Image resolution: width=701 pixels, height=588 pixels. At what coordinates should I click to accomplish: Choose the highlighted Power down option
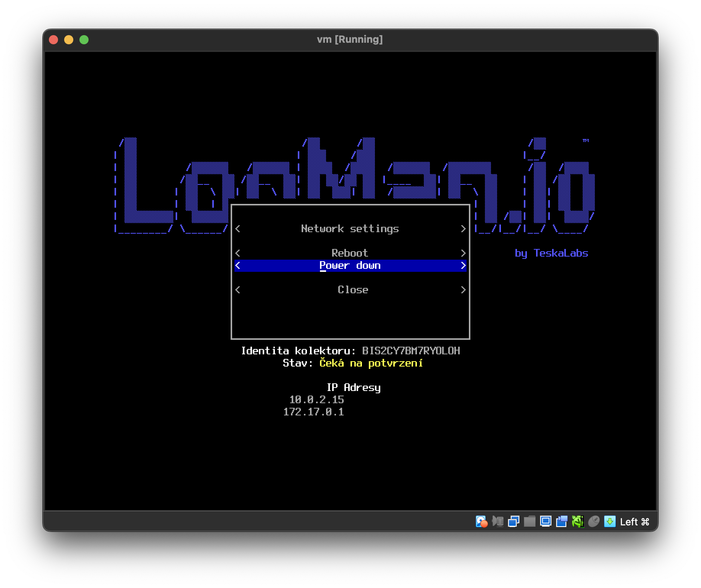point(350,265)
